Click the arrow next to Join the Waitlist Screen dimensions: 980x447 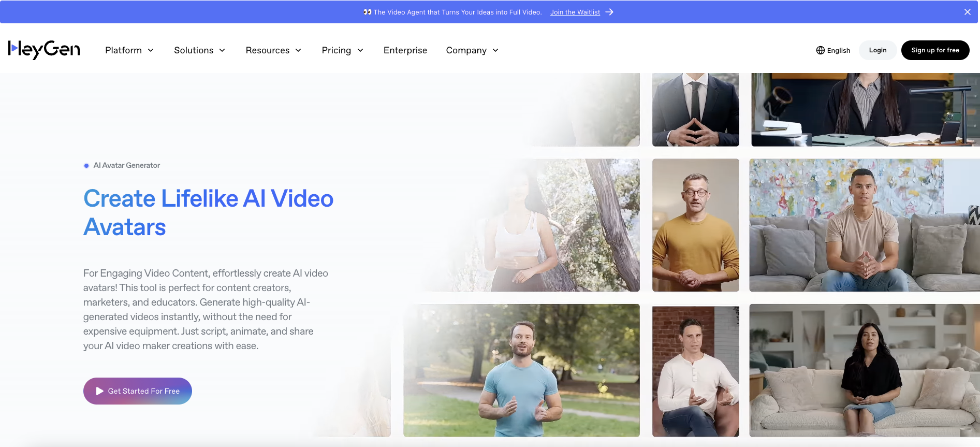(x=609, y=12)
